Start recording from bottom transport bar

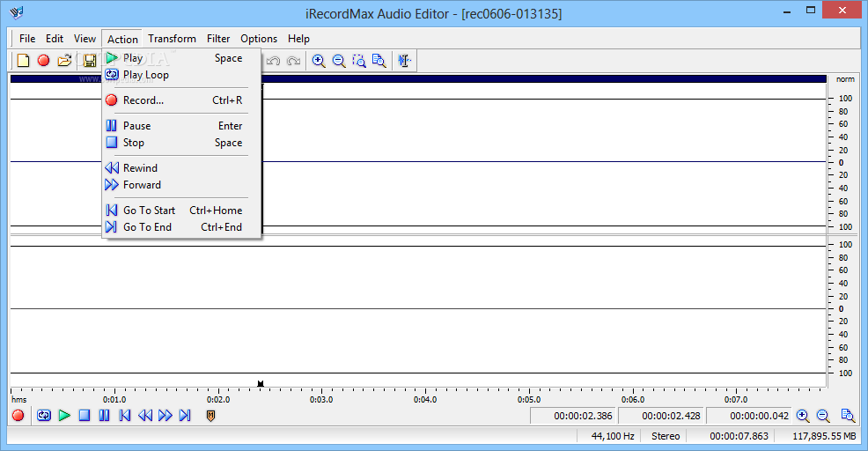tap(18, 415)
